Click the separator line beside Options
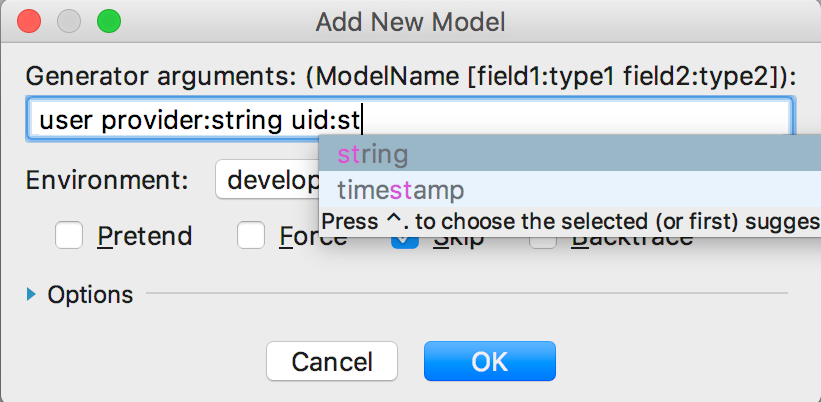 pos(468,294)
